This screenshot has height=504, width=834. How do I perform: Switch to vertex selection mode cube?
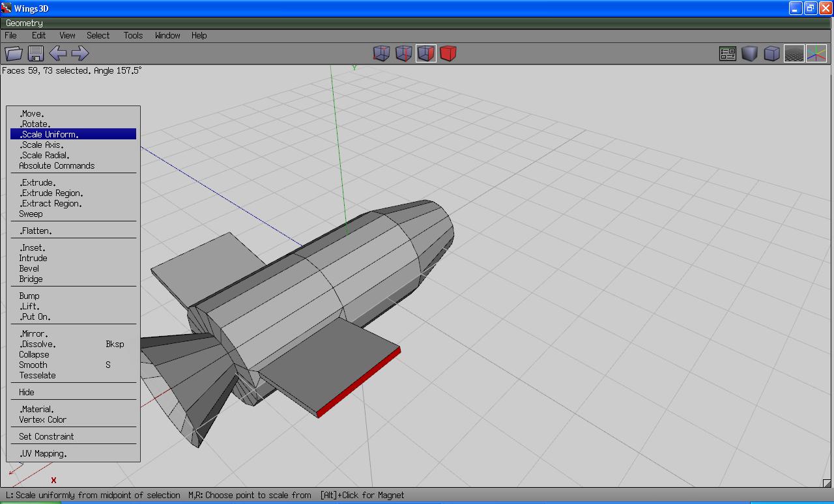click(381, 53)
